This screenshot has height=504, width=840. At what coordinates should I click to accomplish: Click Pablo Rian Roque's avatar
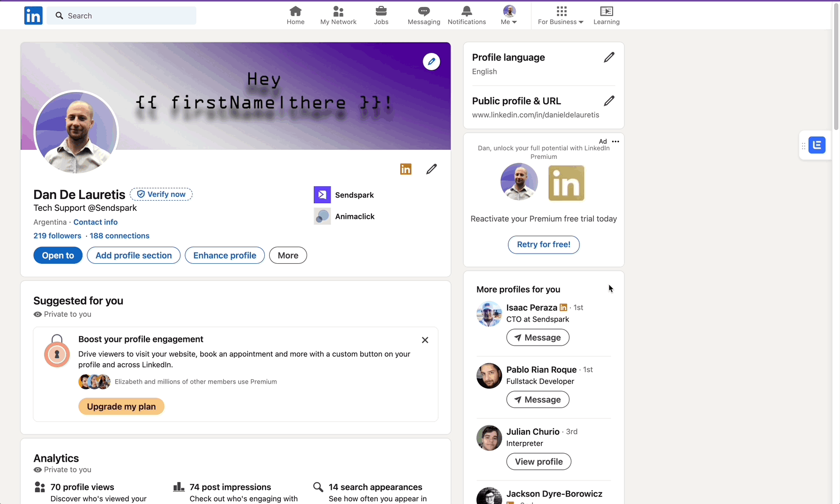pos(489,376)
